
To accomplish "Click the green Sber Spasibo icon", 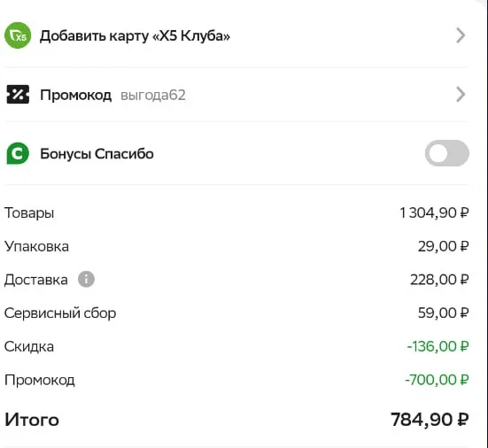I will point(18,153).
